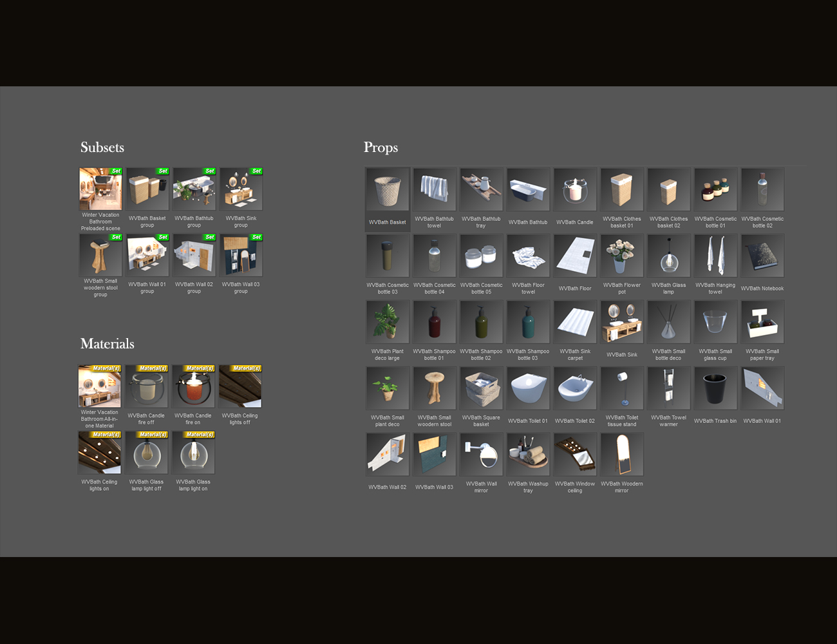Open the WVBath Wall 03 group set
Viewport: 837px width, 644px height.
241,256
